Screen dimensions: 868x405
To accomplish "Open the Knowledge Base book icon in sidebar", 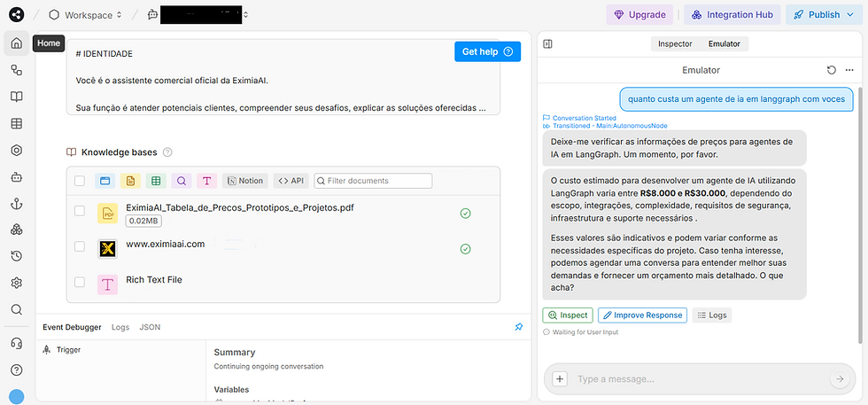I will (17, 97).
